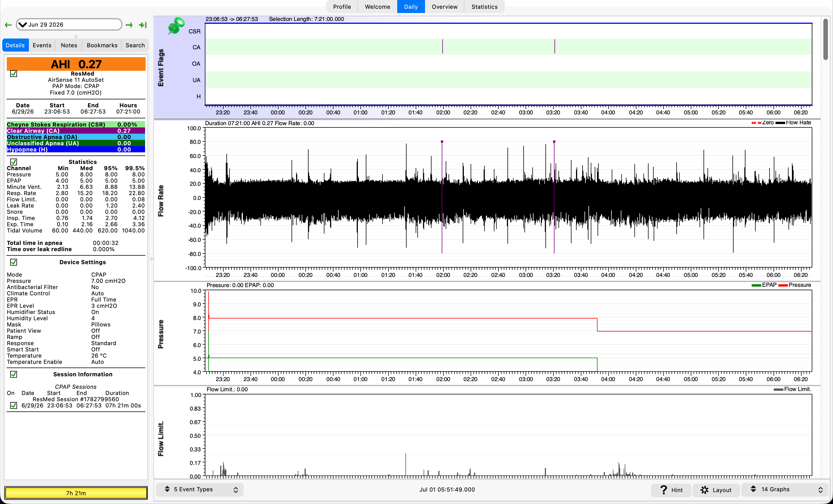833x504 pixels.
Task: Open the Statistics tab
Action: point(484,7)
